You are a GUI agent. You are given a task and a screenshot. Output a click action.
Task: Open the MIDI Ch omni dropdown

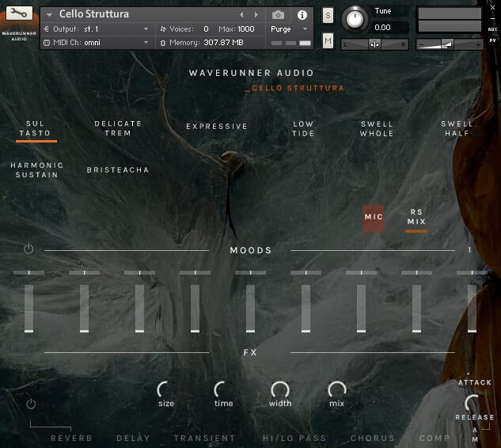coord(97,43)
